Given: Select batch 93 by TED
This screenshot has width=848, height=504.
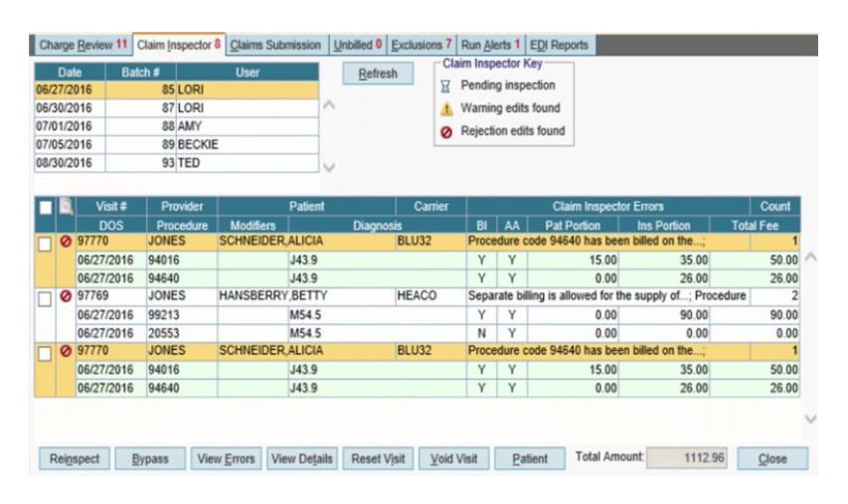Looking at the screenshot, I should pyautogui.click(x=177, y=163).
